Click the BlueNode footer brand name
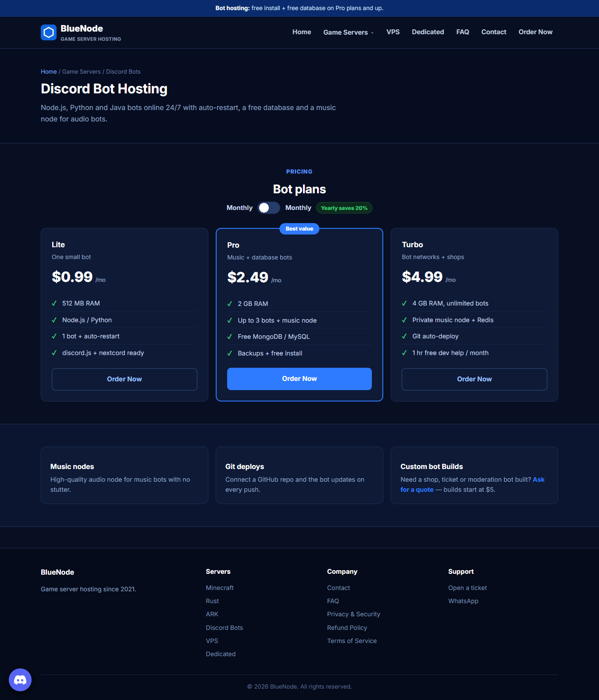 (57, 572)
